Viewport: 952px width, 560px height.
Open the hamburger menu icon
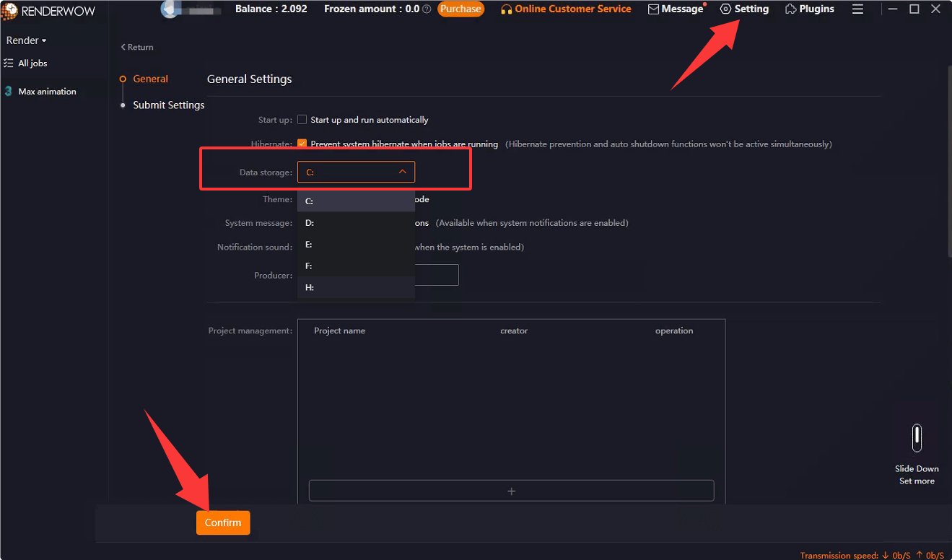(x=857, y=9)
